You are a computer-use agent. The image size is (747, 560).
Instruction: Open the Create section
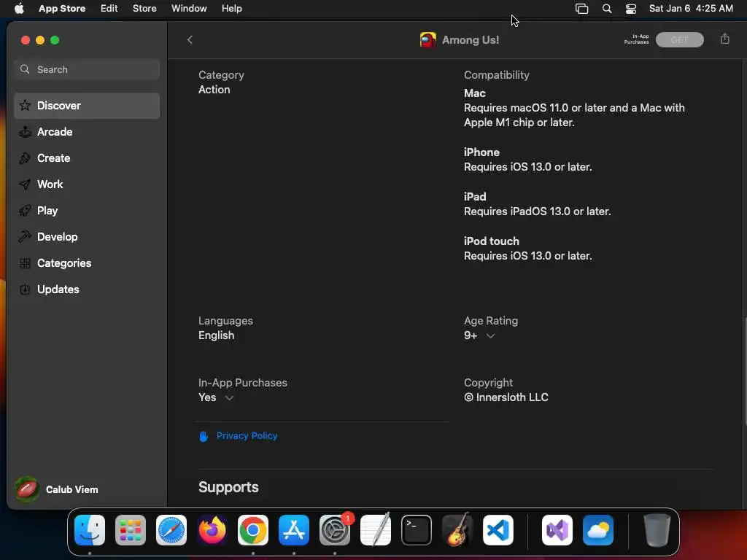87,158
